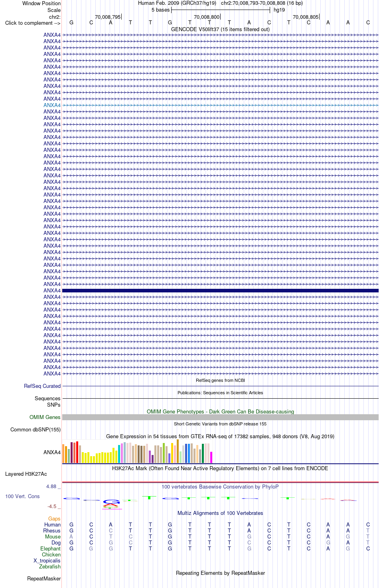
Task: Select the Rhesus alignment row label
Action: tap(52, 530)
